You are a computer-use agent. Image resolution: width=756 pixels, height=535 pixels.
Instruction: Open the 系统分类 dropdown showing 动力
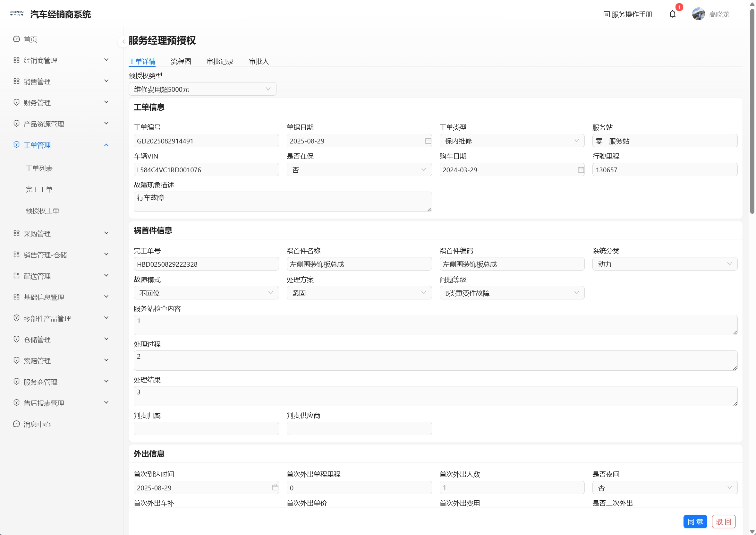click(665, 264)
